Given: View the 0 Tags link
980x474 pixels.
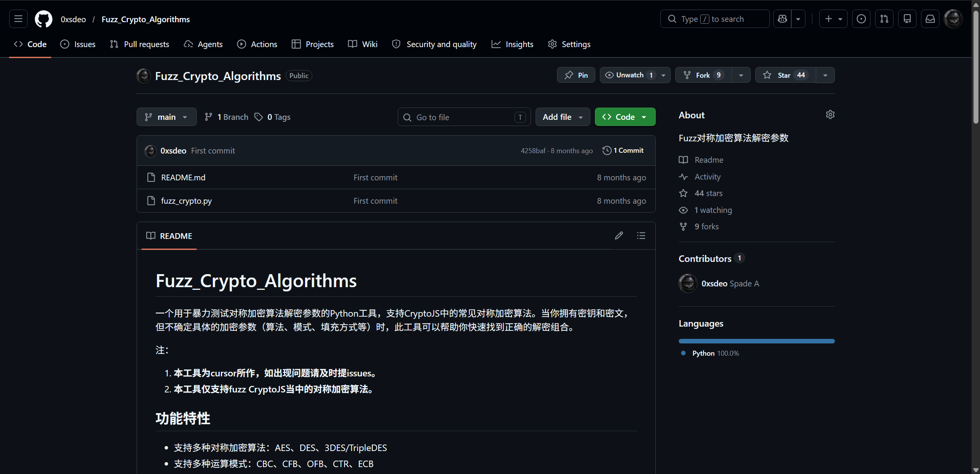Looking at the screenshot, I should tap(273, 117).
